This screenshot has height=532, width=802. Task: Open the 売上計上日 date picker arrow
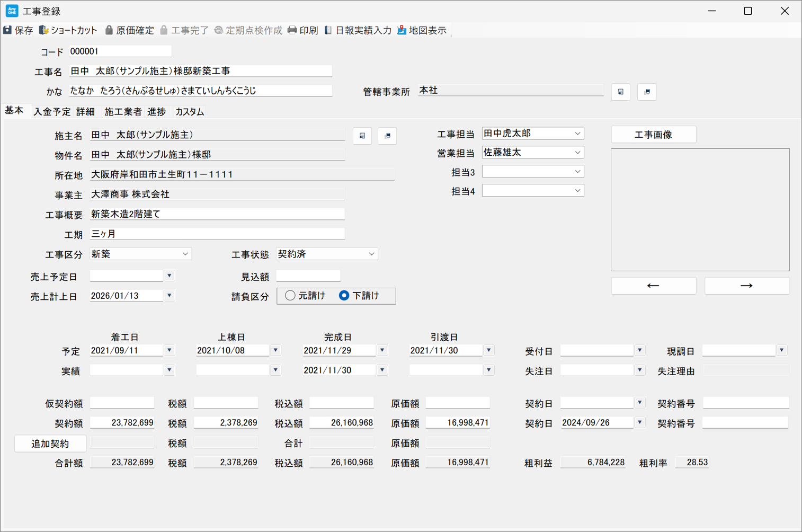pyautogui.click(x=170, y=296)
